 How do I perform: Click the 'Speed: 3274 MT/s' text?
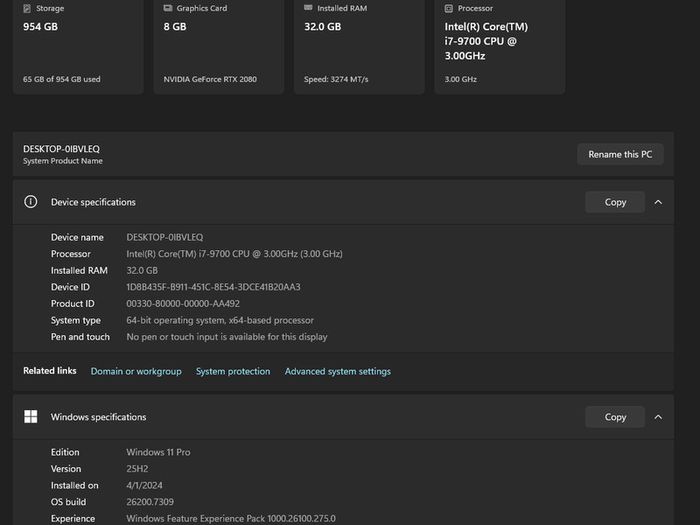pyautogui.click(x=336, y=79)
